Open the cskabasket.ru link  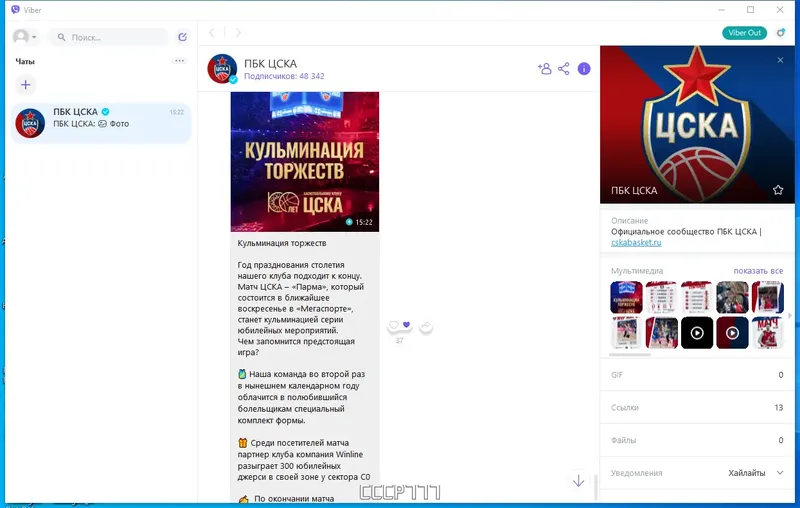tap(636, 242)
